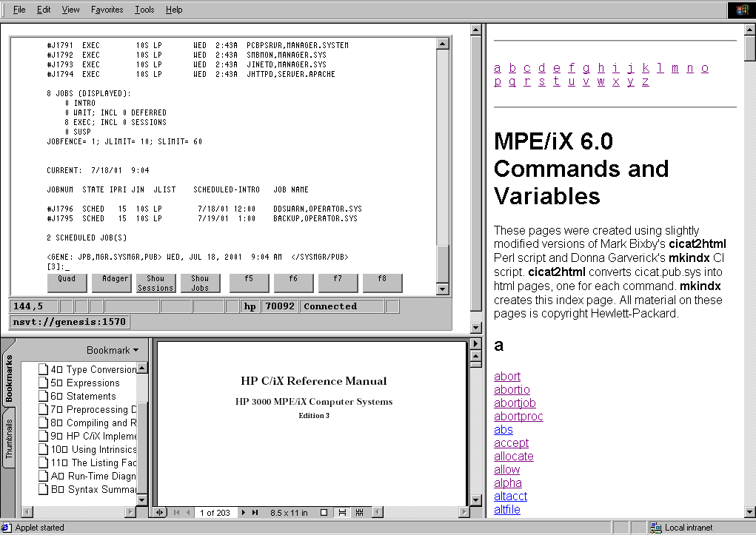Click page icon beside Run-Time Diagnostics bookmark
The width and height of the screenshot is (756, 535).
[44, 476]
